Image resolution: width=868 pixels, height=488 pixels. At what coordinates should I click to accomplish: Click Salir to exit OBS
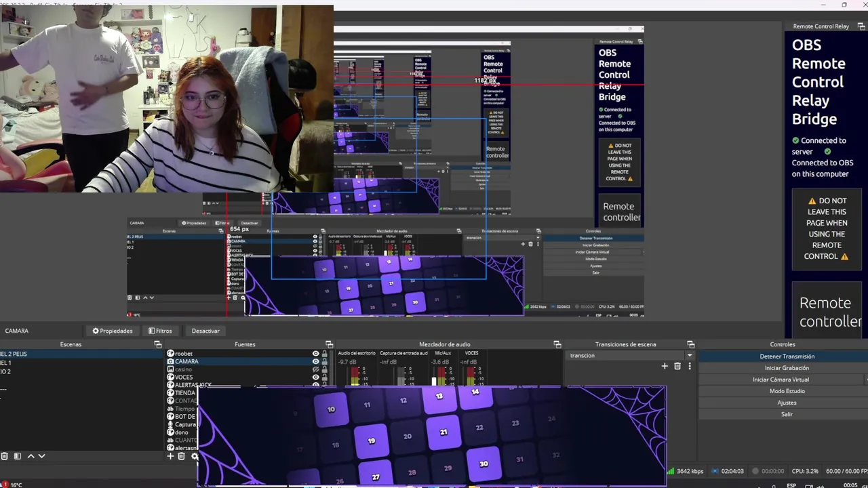click(x=787, y=414)
